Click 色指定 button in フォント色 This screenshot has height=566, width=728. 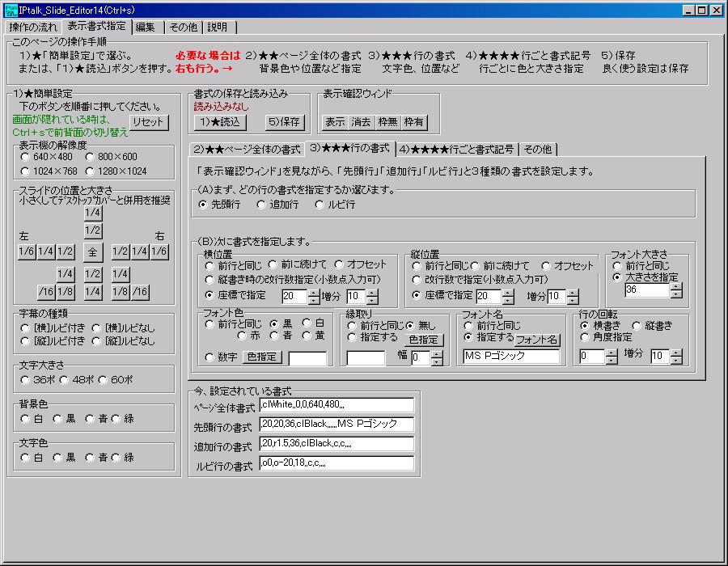coord(262,357)
